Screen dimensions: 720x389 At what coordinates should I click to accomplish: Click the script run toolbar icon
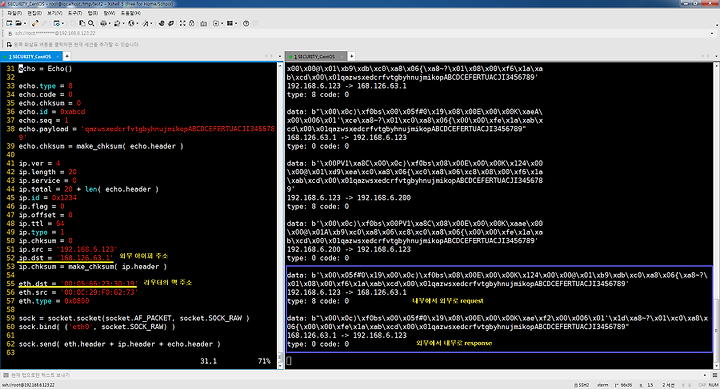(216, 23)
